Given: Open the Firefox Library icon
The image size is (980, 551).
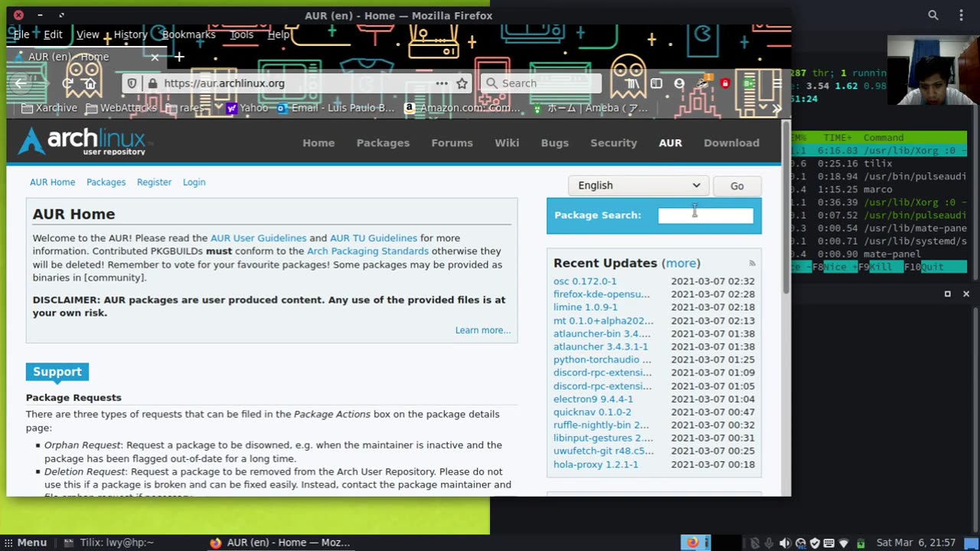Looking at the screenshot, I should tap(632, 83).
